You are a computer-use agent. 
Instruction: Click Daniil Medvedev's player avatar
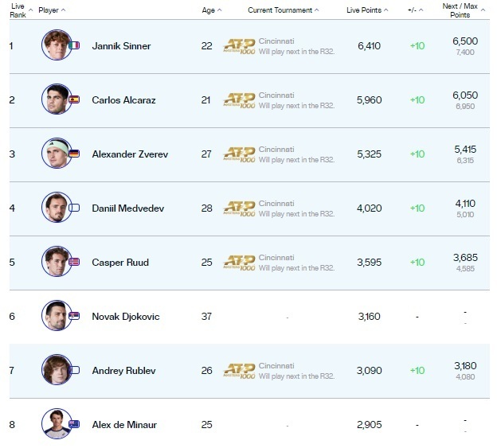click(56, 208)
